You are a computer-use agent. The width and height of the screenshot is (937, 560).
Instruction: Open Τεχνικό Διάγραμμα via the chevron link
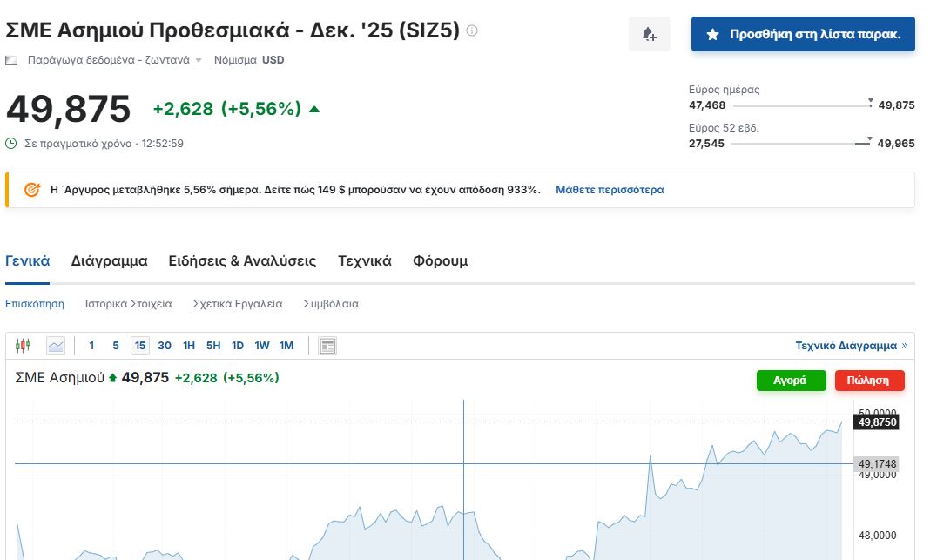[904, 346]
